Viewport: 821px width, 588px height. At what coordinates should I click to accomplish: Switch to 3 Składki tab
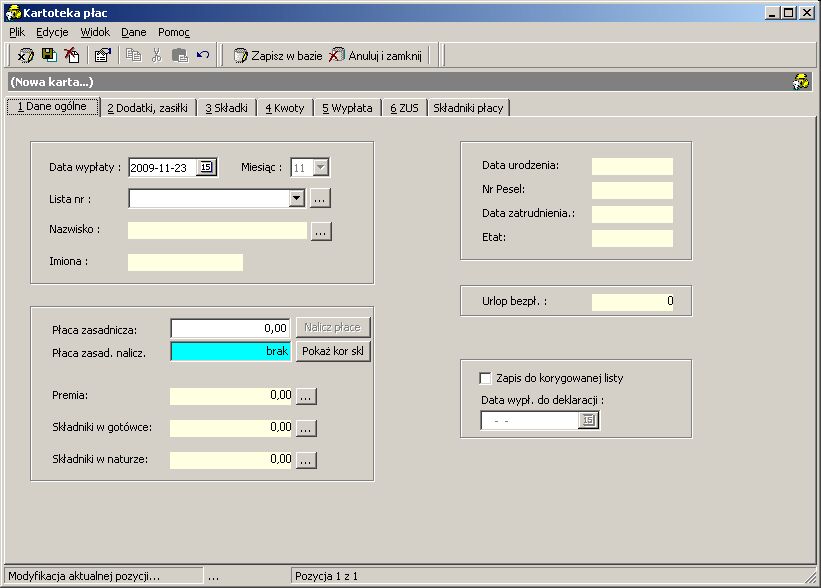pyautogui.click(x=226, y=108)
